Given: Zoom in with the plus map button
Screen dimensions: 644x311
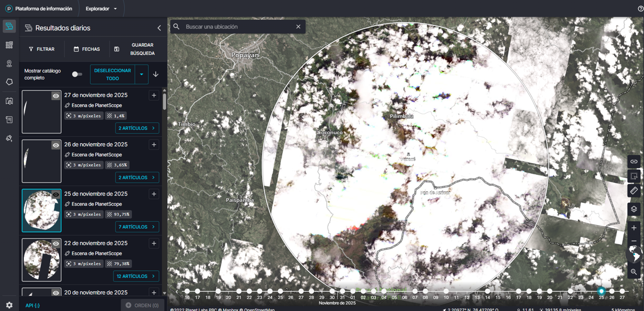Looking at the screenshot, I should click(x=634, y=228).
